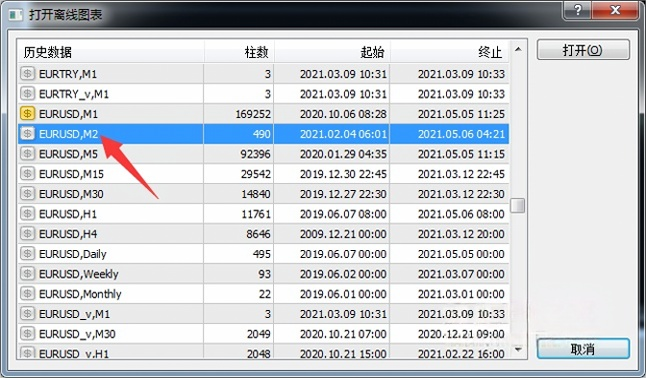Click the app icon in the title bar
The width and height of the screenshot is (646, 378).
tap(16, 15)
